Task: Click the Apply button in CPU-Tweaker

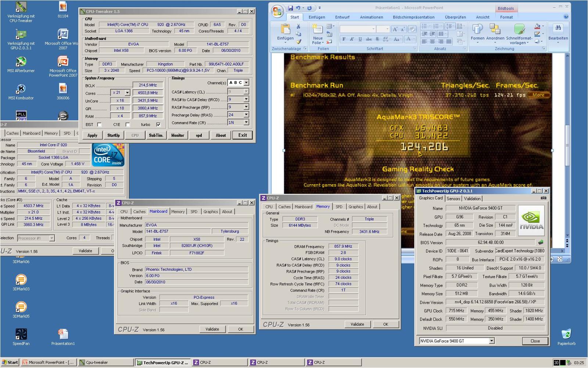Action: [92, 135]
